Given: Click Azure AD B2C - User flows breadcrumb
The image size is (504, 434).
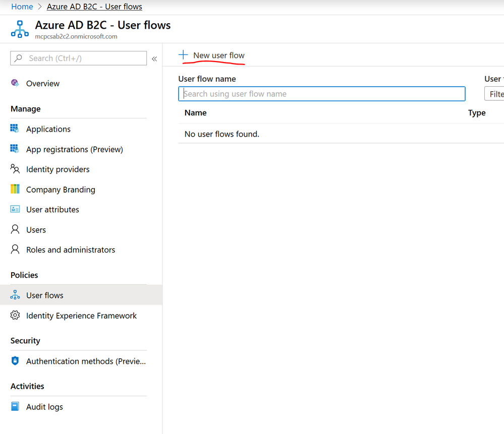Looking at the screenshot, I should coord(94,7).
